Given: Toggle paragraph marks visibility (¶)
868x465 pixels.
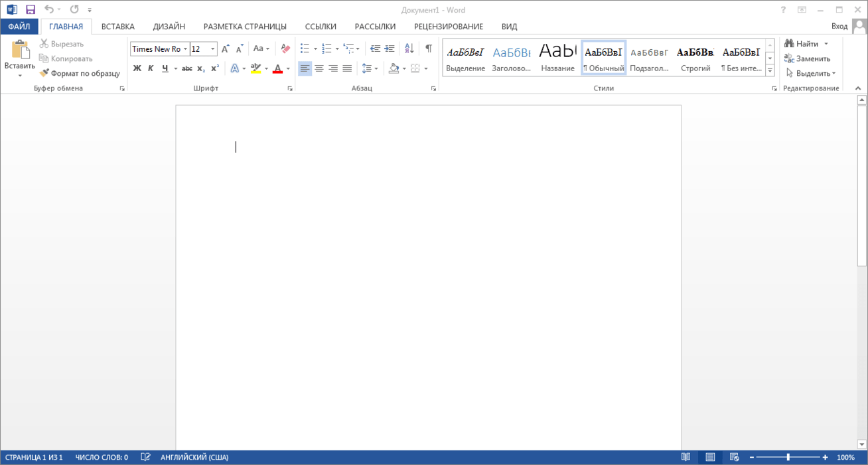Looking at the screenshot, I should 429,48.
